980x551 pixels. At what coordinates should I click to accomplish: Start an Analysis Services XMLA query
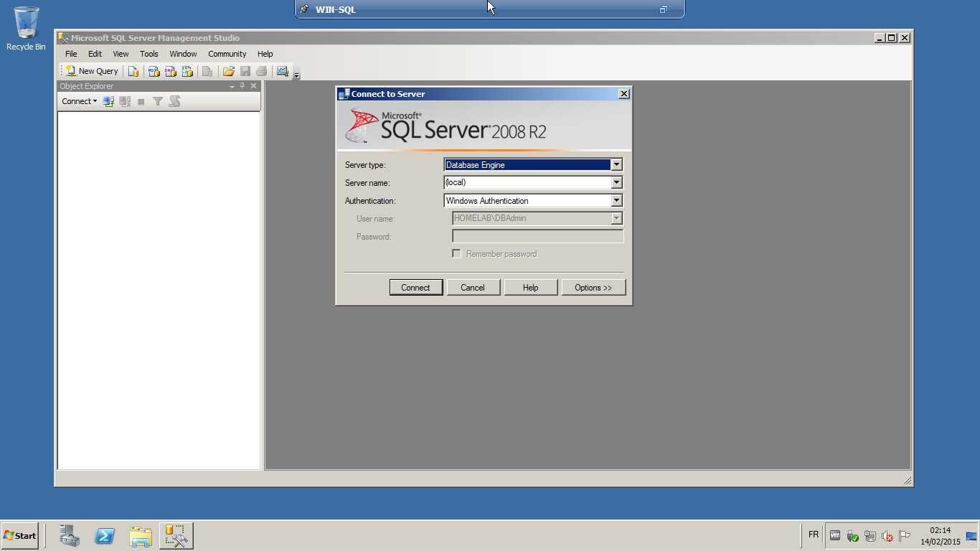[x=187, y=71]
